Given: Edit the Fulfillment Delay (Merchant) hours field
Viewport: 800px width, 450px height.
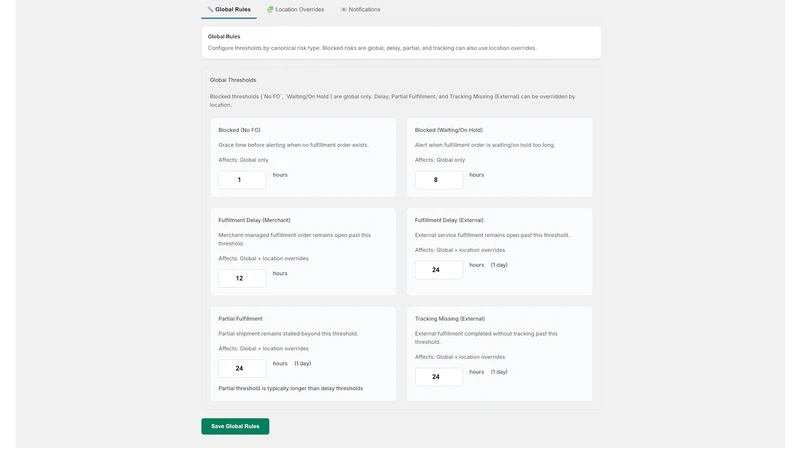Looking at the screenshot, I should 242,278.
